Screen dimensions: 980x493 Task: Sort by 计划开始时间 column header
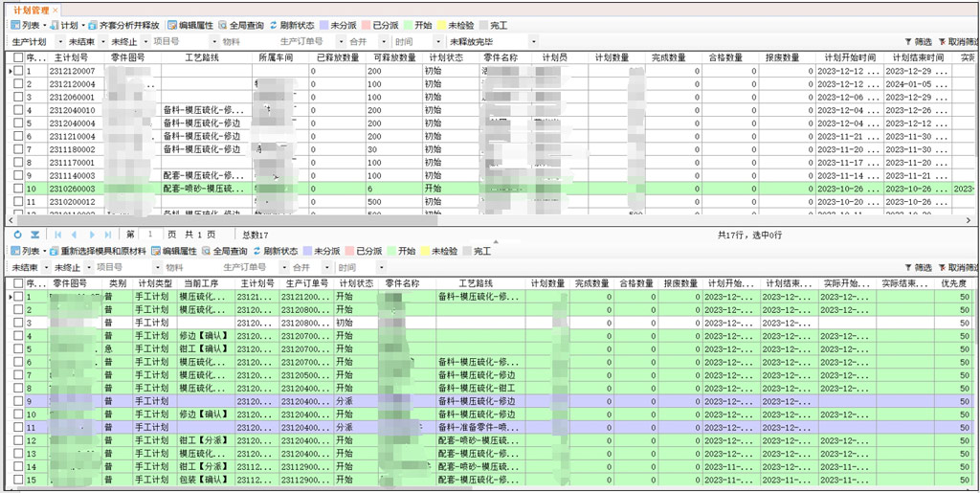(x=848, y=57)
